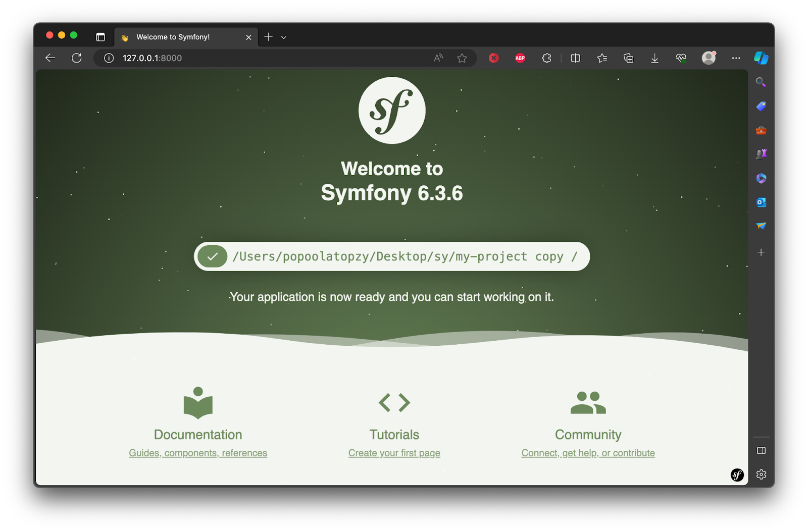Click the green checkmark badge
The height and width of the screenshot is (532, 808).
(x=213, y=256)
